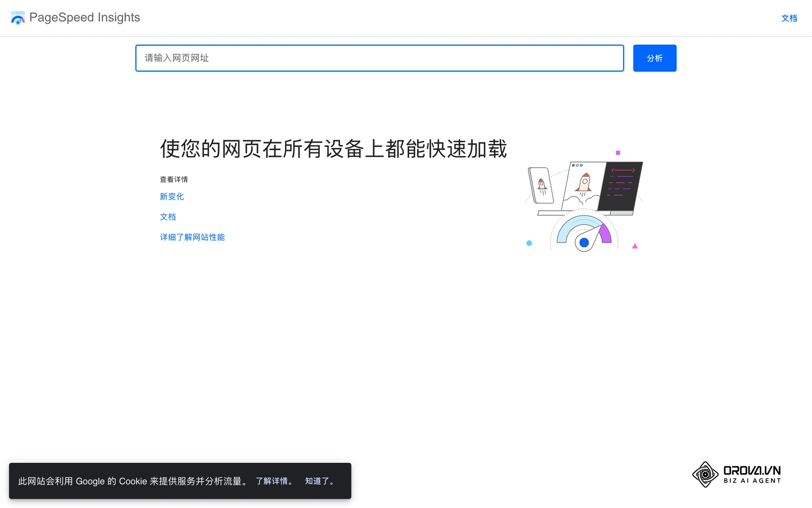Click the blue 分析 button
This screenshot has height=508, width=812.
(x=655, y=58)
